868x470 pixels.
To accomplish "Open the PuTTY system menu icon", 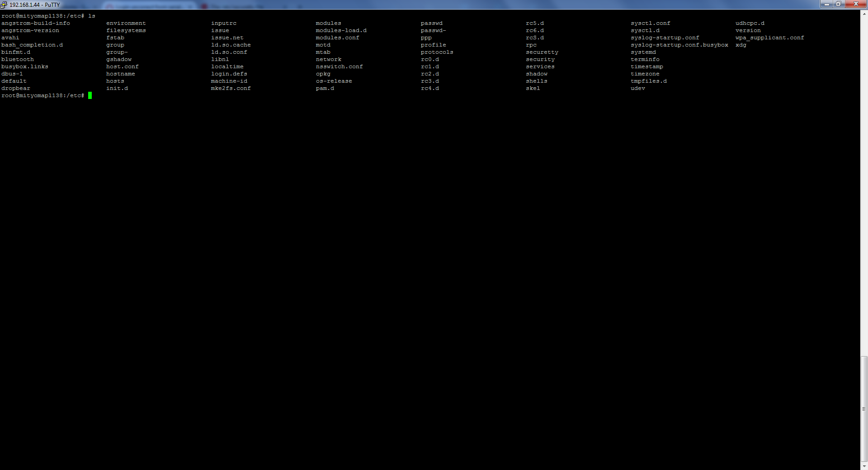I will point(4,5).
